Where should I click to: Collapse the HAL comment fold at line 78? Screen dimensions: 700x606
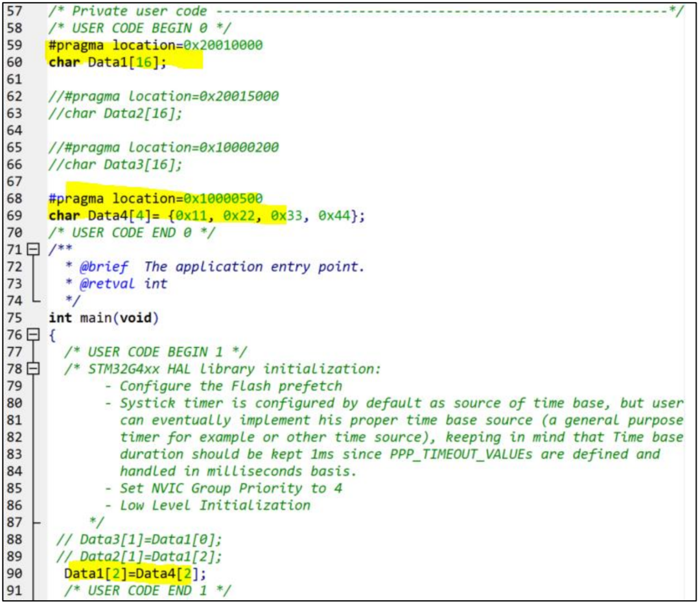pyautogui.click(x=33, y=369)
